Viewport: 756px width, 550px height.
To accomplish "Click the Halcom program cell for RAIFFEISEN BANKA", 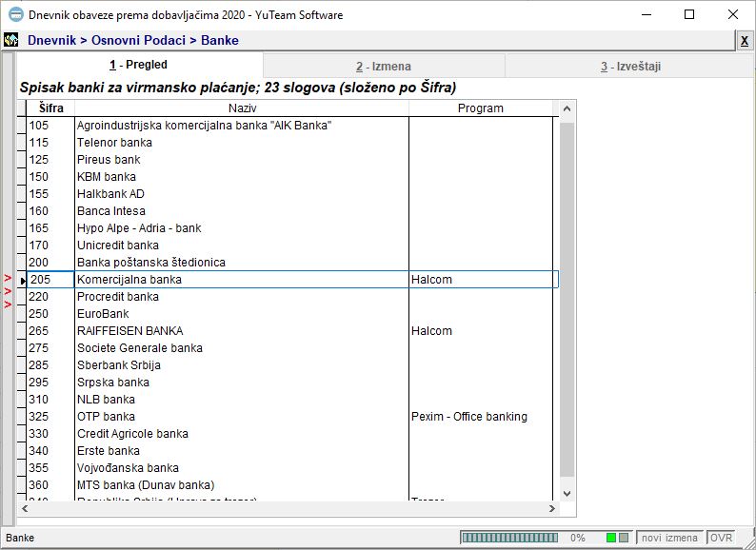I will pyautogui.click(x=481, y=331).
